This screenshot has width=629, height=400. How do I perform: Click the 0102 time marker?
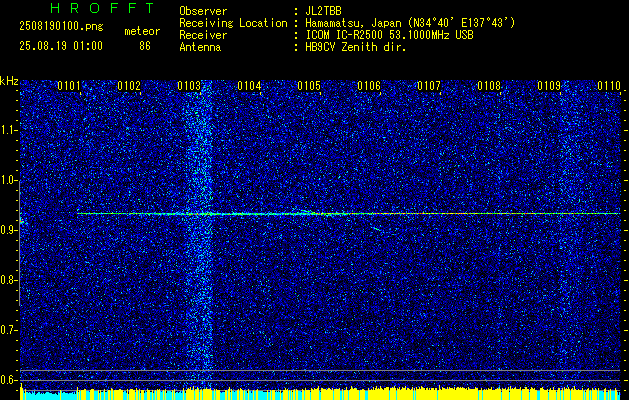tap(129, 86)
